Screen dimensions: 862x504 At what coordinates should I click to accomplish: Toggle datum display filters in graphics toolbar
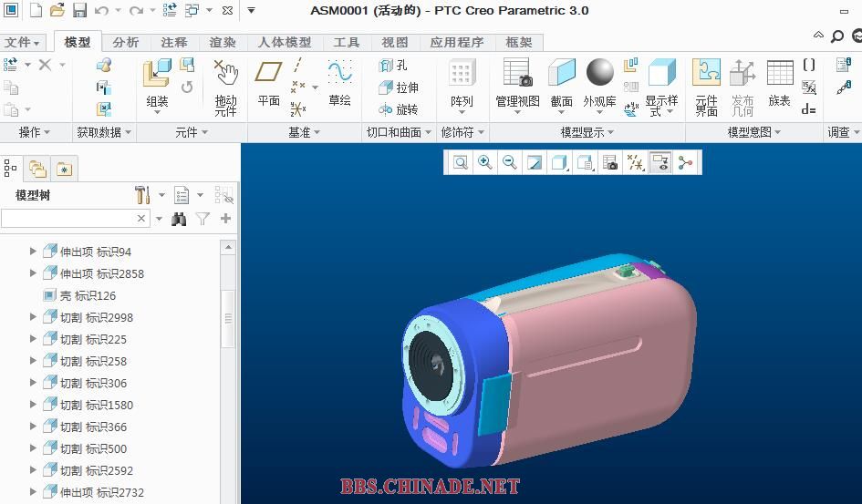point(636,162)
